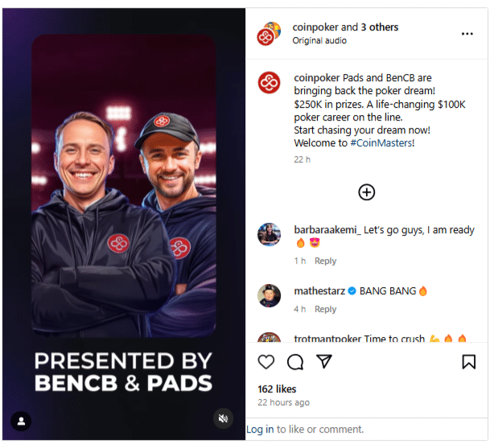Save the post with the bookmark icon
Screen dimensions: 498x448
pyautogui.click(x=468, y=362)
